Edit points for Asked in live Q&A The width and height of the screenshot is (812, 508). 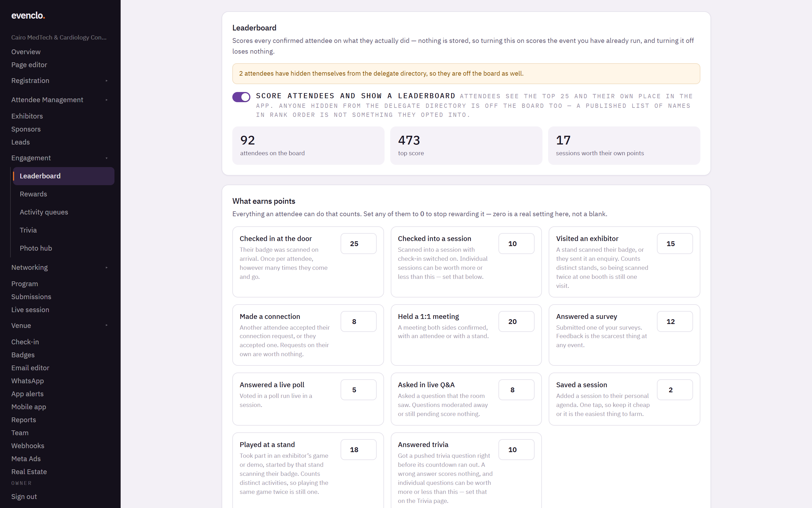[517, 390]
